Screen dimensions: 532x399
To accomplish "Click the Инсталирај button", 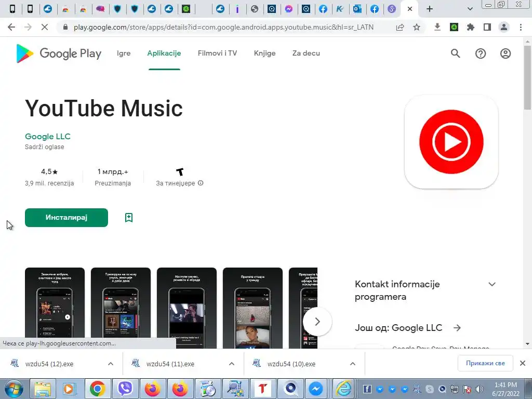I will [66, 218].
